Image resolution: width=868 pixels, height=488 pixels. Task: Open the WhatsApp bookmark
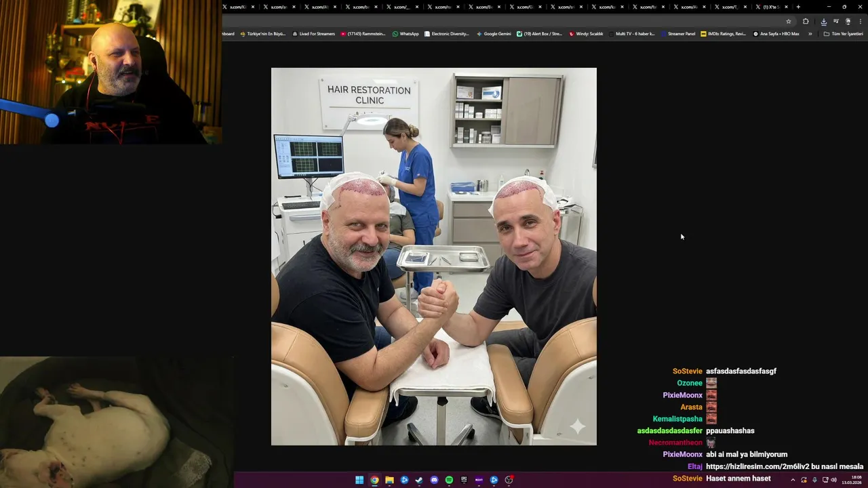(406, 34)
